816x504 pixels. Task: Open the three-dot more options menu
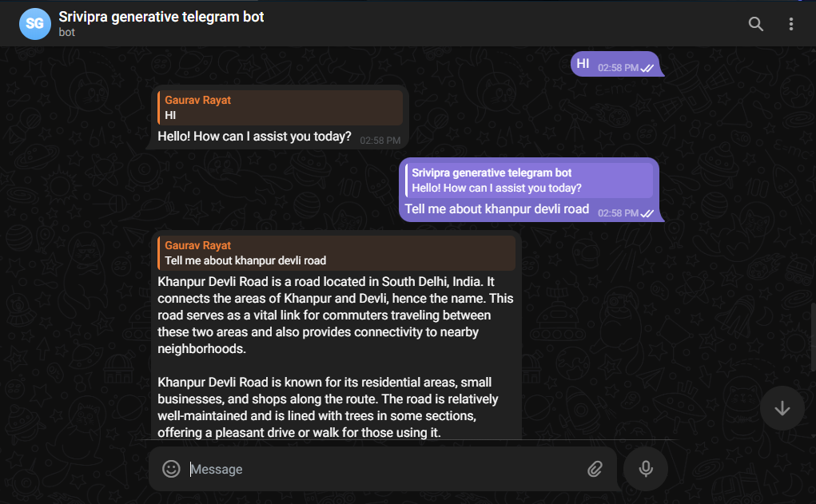pyautogui.click(x=790, y=24)
